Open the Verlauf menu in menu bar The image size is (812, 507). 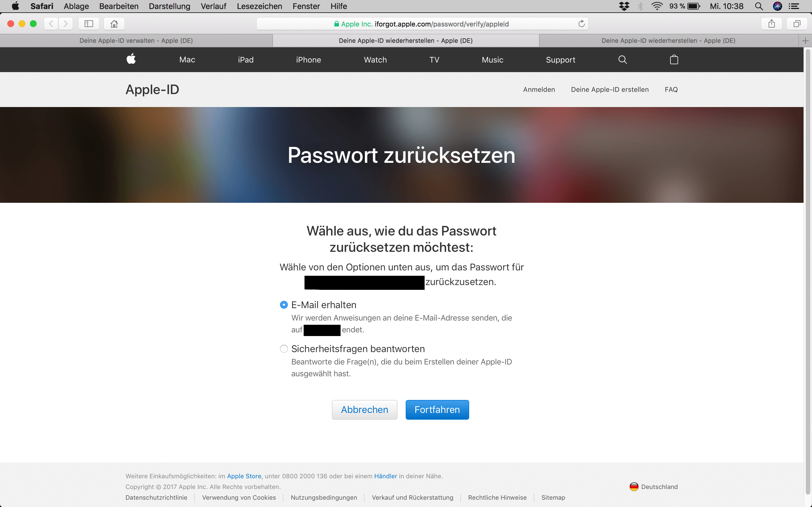[213, 6]
